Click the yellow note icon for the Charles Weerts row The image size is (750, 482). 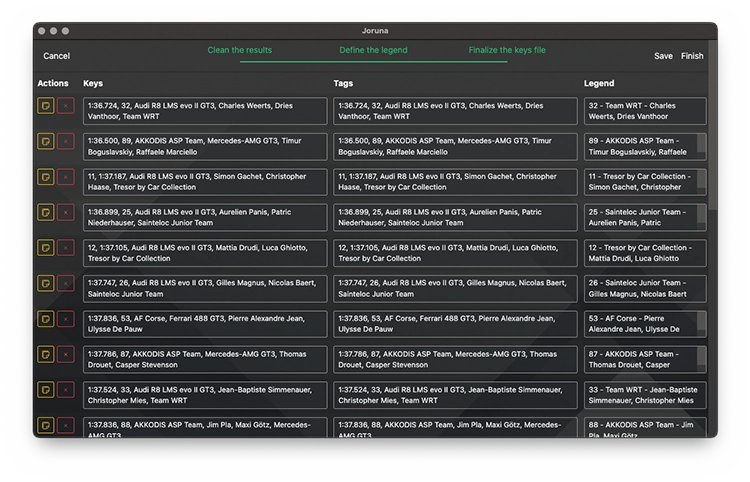pos(46,106)
